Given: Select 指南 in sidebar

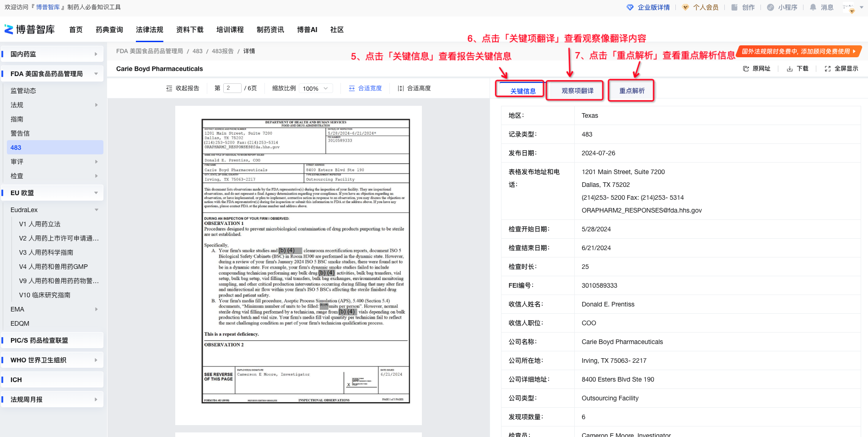Looking at the screenshot, I should coord(17,119).
